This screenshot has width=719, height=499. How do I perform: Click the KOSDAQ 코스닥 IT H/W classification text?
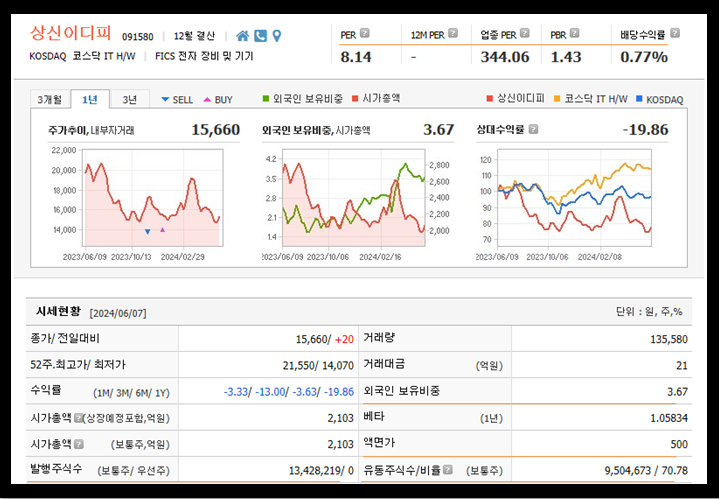pyautogui.click(x=83, y=56)
